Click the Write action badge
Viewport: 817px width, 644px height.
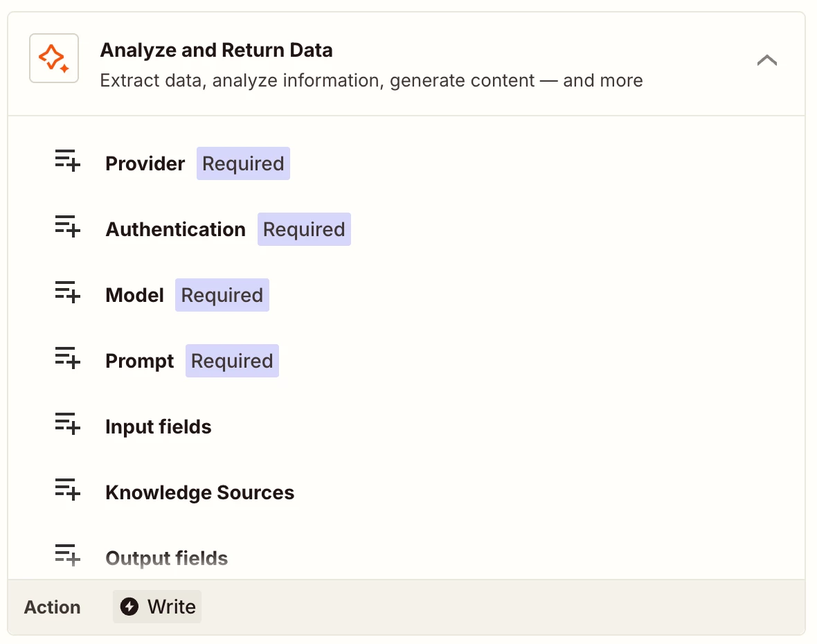158,607
